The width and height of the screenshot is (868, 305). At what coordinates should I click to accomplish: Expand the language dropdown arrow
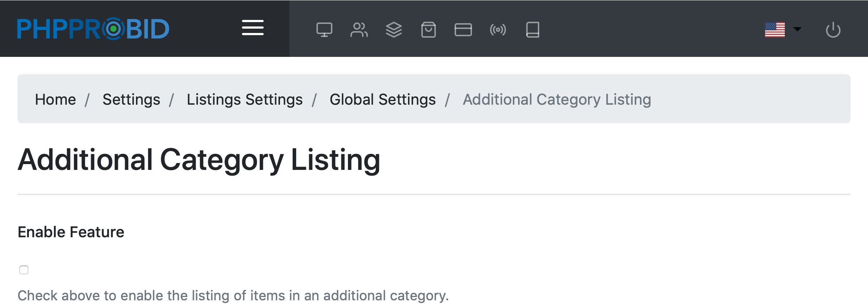point(797,29)
